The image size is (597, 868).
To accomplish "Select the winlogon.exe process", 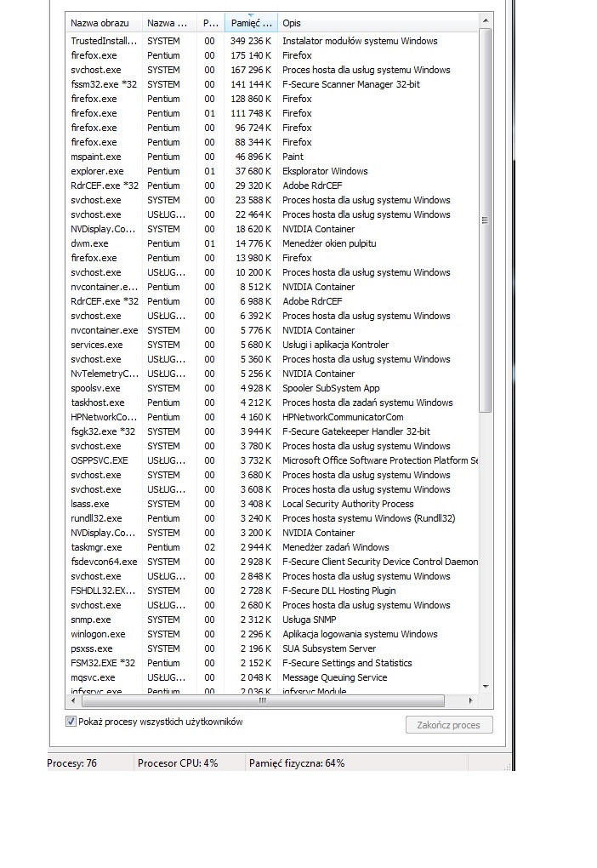I will click(271, 634).
